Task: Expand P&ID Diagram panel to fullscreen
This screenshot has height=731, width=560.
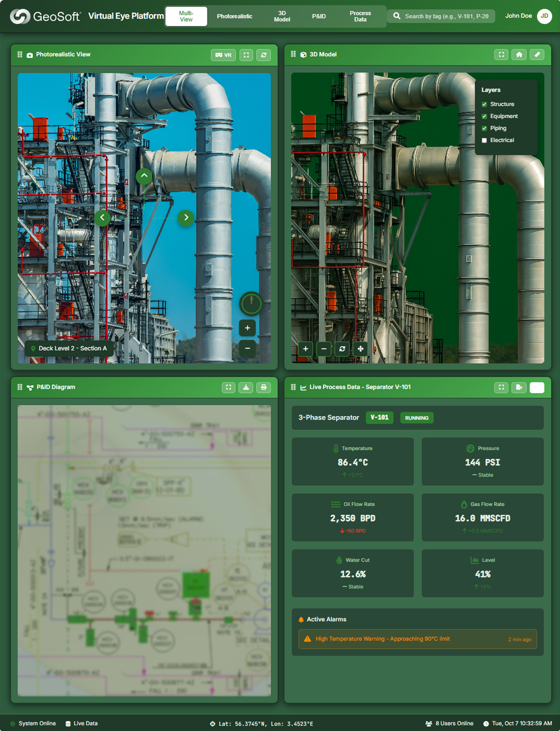Action: 228,387
